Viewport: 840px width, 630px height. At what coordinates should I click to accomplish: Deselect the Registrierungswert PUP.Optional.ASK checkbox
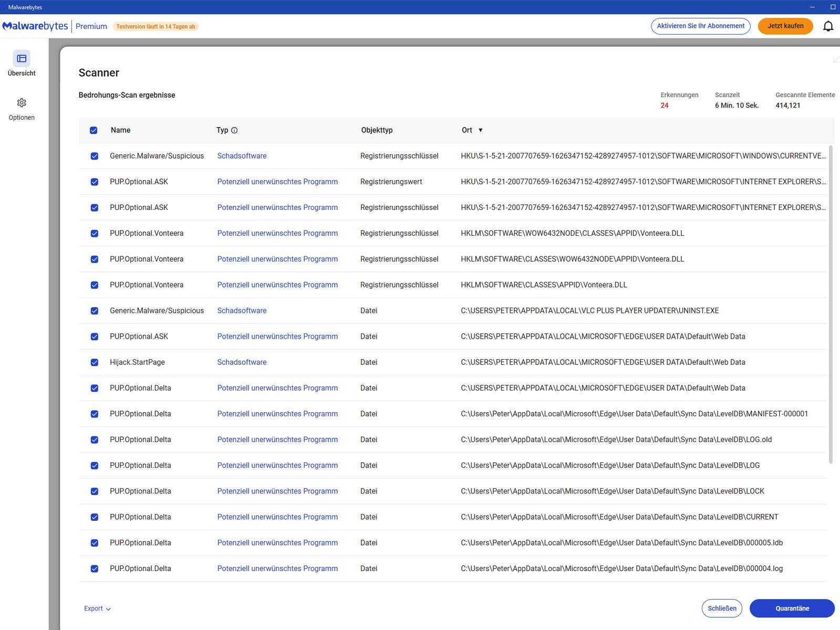click(95, 182)
